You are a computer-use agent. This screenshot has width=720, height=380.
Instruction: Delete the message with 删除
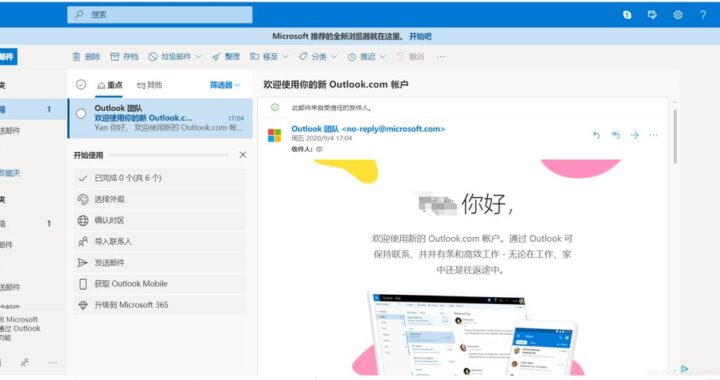coord(86,56)
